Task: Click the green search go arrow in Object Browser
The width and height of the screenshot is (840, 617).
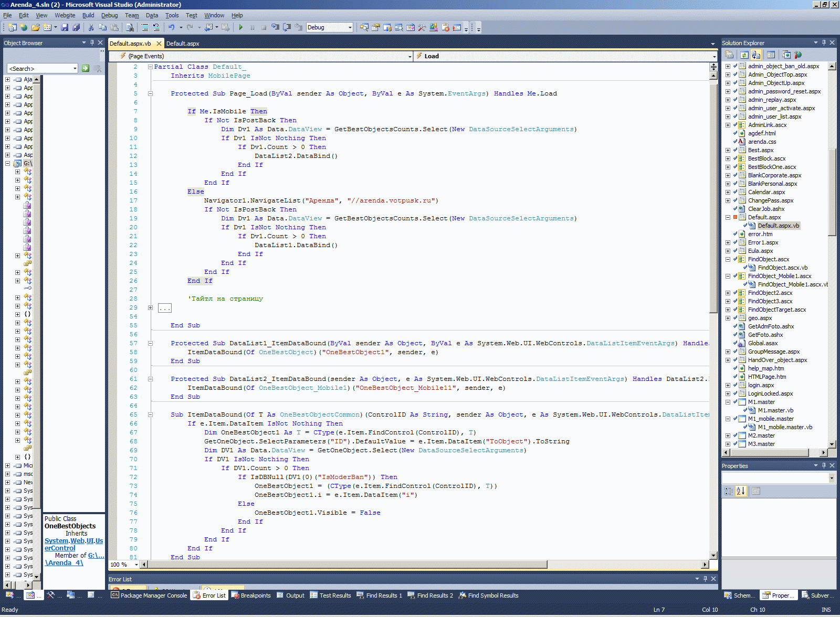Action: pyautogui.click(x=86, y=68)
